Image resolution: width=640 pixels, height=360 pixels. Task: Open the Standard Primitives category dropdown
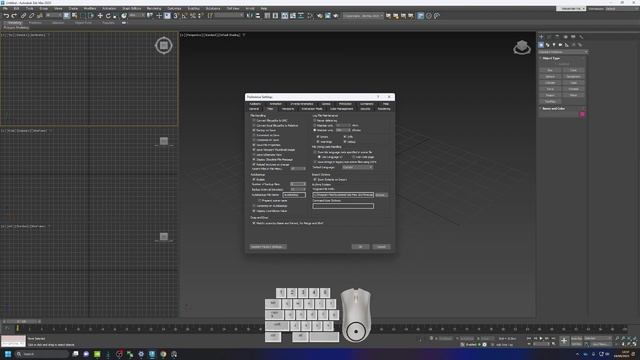pyautogui.click(x=563, y=52)
